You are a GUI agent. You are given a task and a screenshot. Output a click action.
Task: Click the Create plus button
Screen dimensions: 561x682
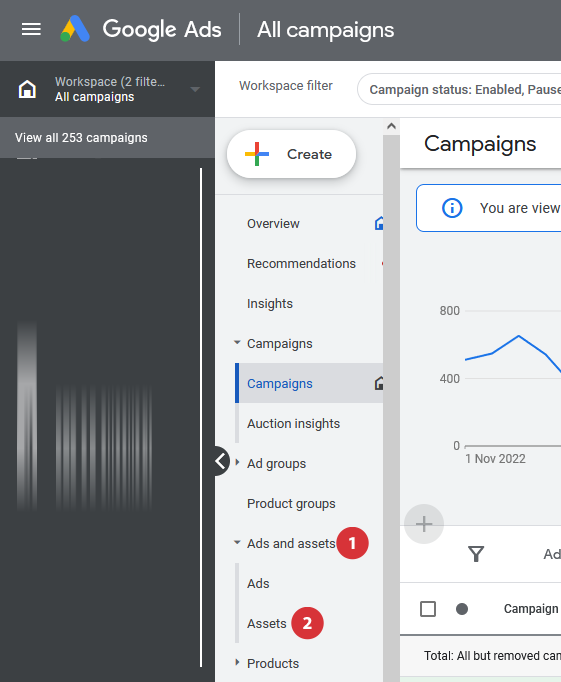pos(291,154)
